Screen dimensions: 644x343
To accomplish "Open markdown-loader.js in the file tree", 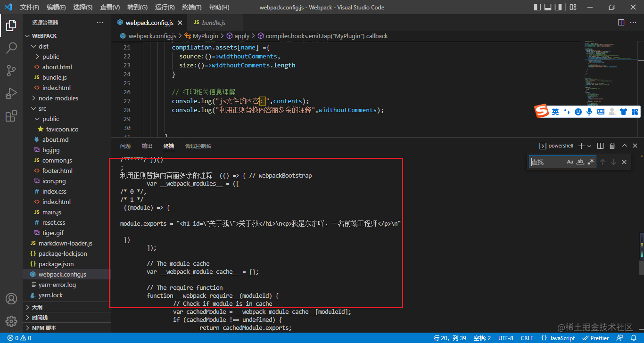I will click(66, 243).
